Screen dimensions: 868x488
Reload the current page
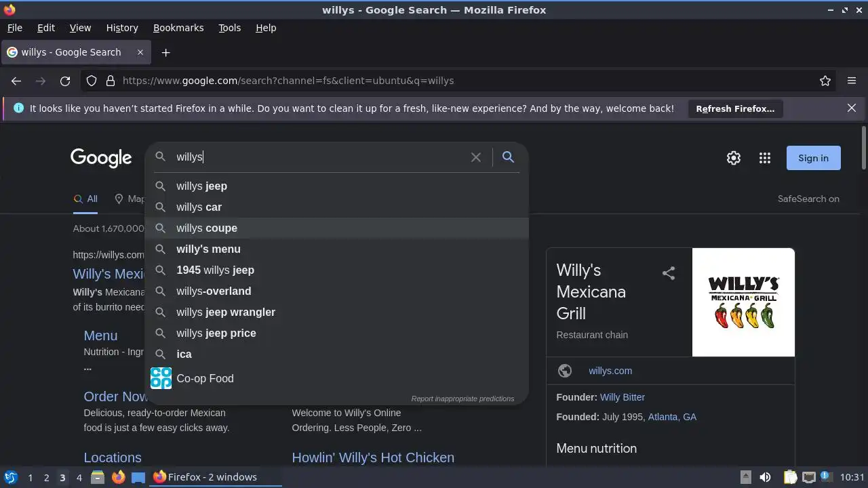(x=65, y=81)
